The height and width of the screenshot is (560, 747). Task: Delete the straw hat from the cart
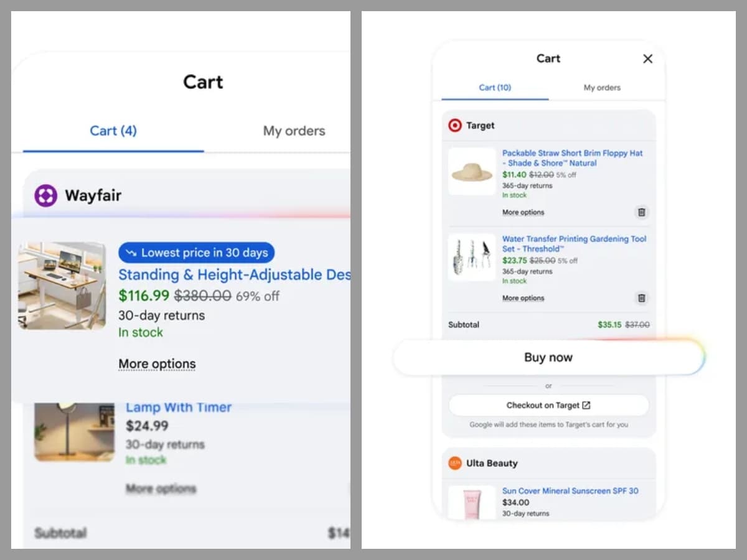coord(642,212)
